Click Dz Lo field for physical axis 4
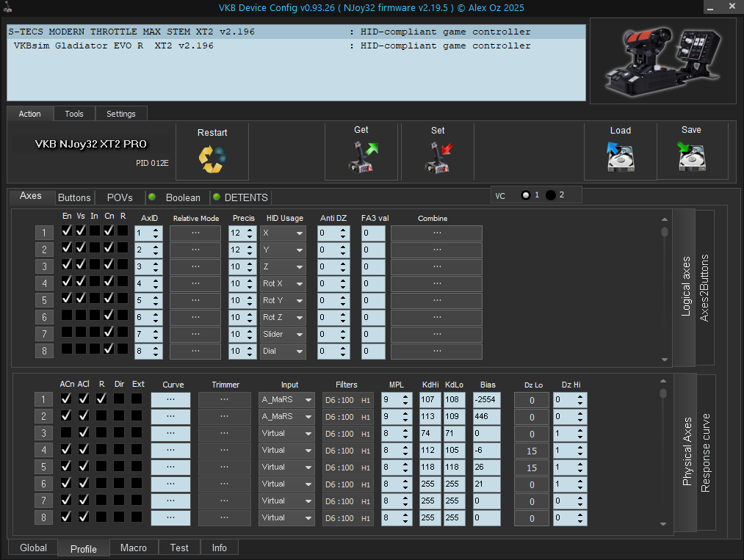Screen dimensions: 744x560 (532, 451)
